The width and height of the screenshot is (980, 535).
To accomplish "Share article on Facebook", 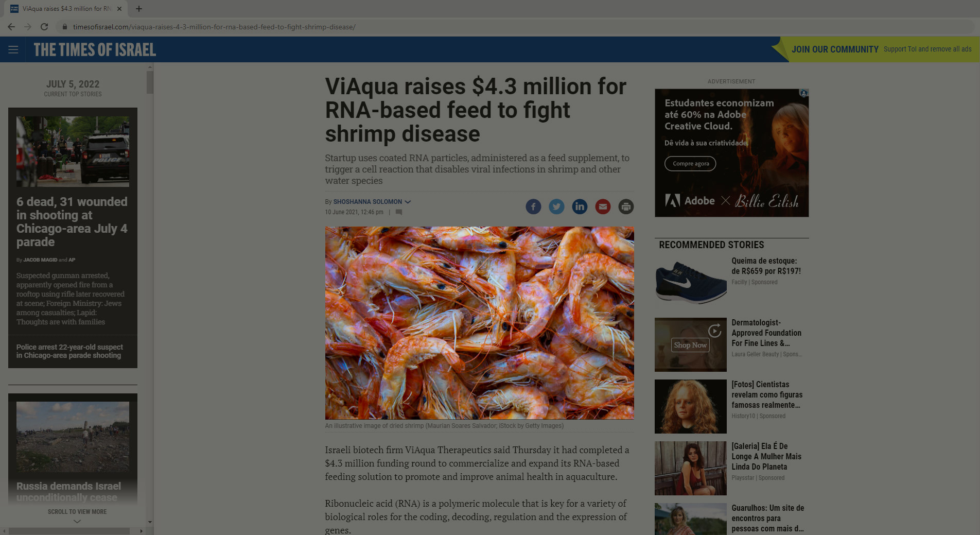I will pos(533,206).
